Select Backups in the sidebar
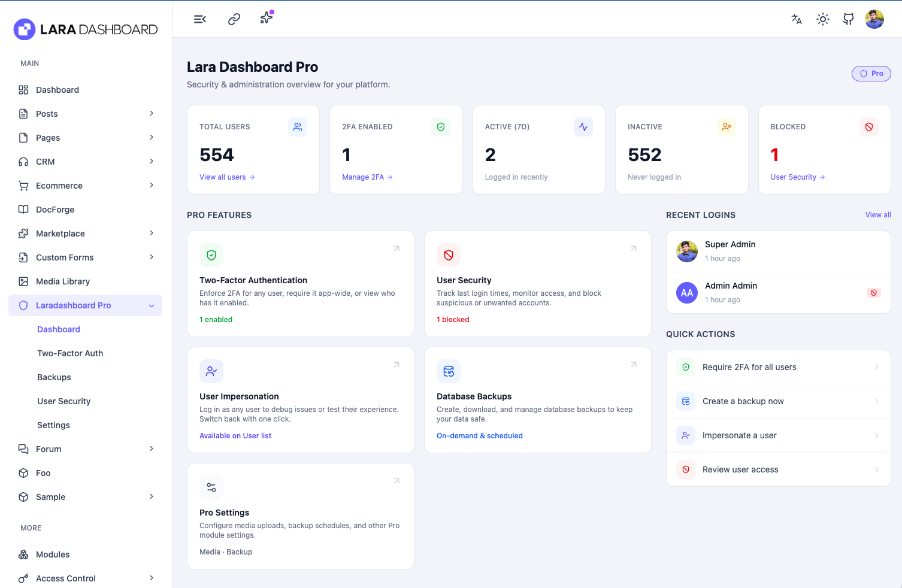The image size is (902, 588). pyautogui.click(x=54, y=377)
